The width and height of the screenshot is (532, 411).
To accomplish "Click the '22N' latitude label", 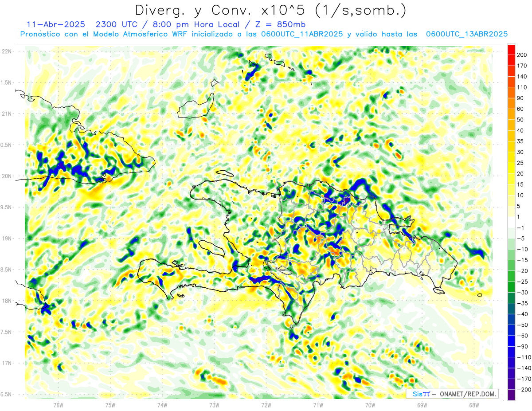I will coord(6,51).
